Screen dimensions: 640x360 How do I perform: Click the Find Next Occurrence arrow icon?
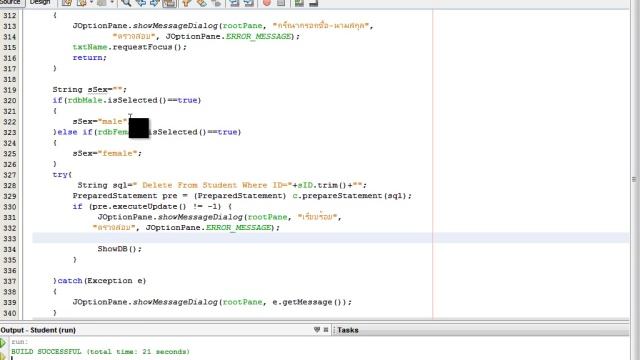[154, 3]
